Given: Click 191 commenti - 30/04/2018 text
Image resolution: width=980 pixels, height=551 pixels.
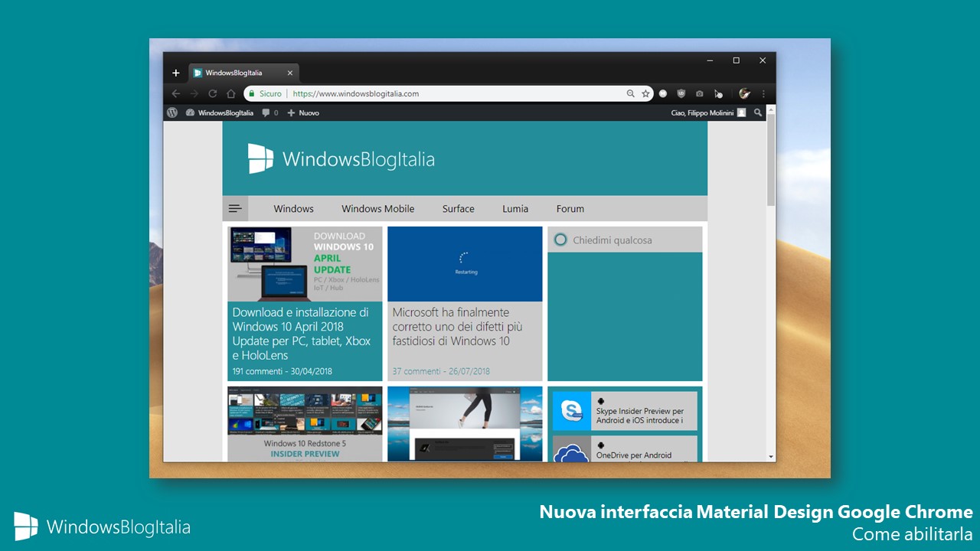Looking at the screenshot, I should (282, 371).
